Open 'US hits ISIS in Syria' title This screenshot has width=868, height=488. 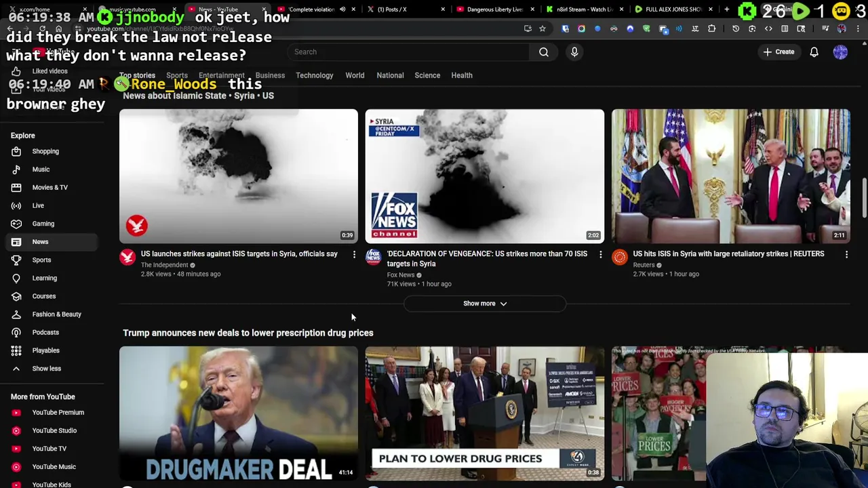click(x=728, y=253)
